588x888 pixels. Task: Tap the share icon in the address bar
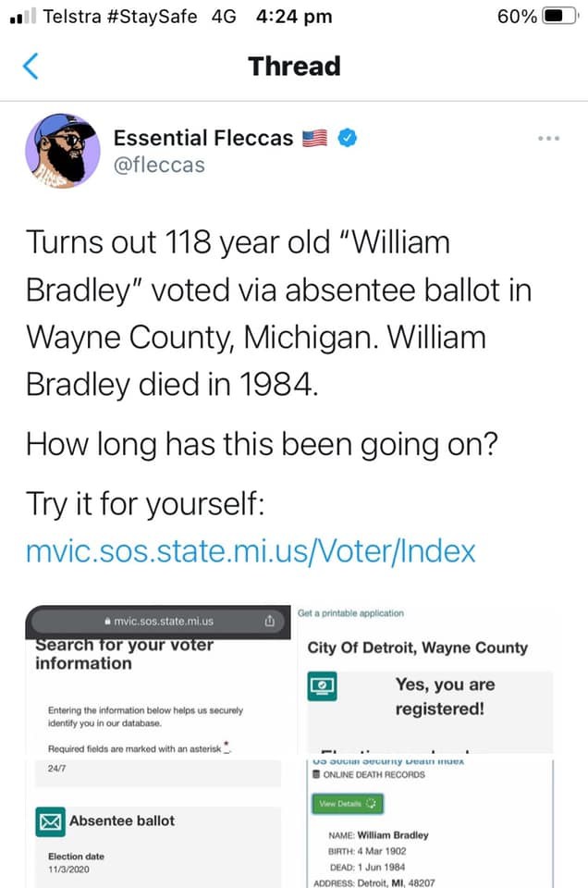click(x=269, y=621)
